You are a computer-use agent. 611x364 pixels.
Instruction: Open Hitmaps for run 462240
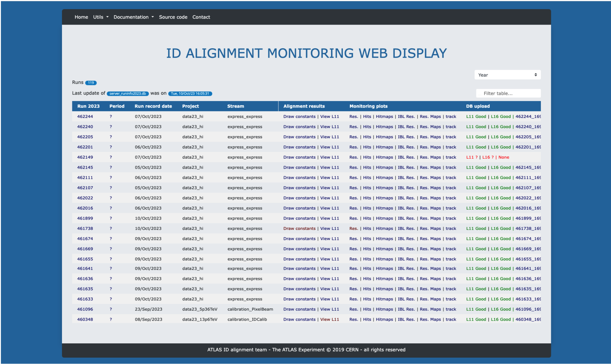click(x=384, y=127)
